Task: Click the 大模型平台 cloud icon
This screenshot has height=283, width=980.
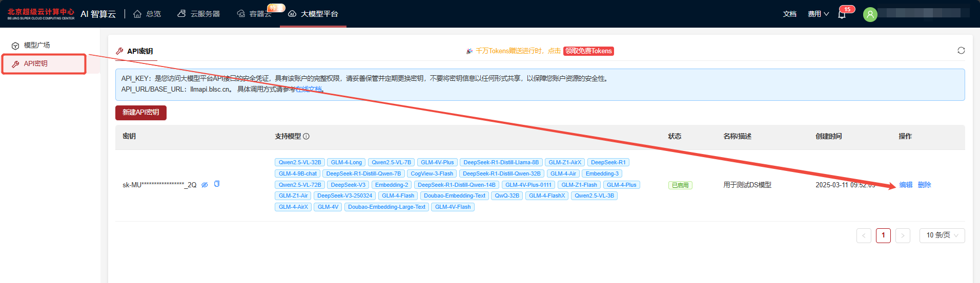Action: [x=292, y=14]
